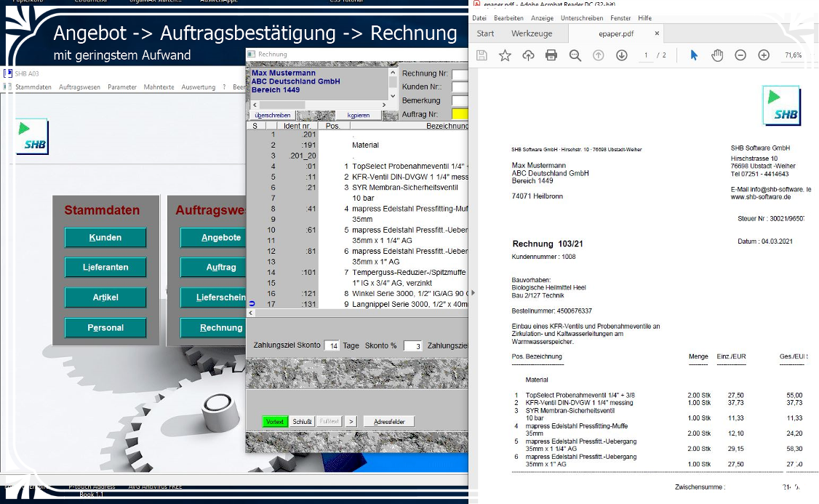Image resolution: width=819 pixels, height=504 pixels.
Task: Switch to the Werkzeuge tab
Action: click(x=532, y=33)
